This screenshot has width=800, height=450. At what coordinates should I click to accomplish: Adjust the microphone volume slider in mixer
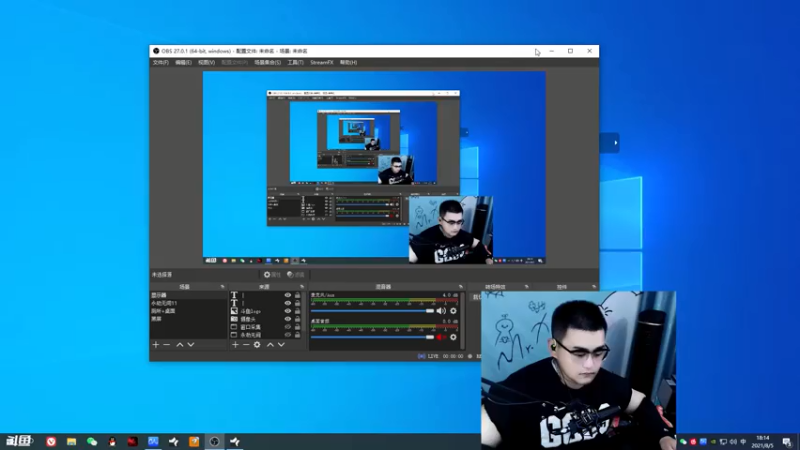(x=372, y=311)
